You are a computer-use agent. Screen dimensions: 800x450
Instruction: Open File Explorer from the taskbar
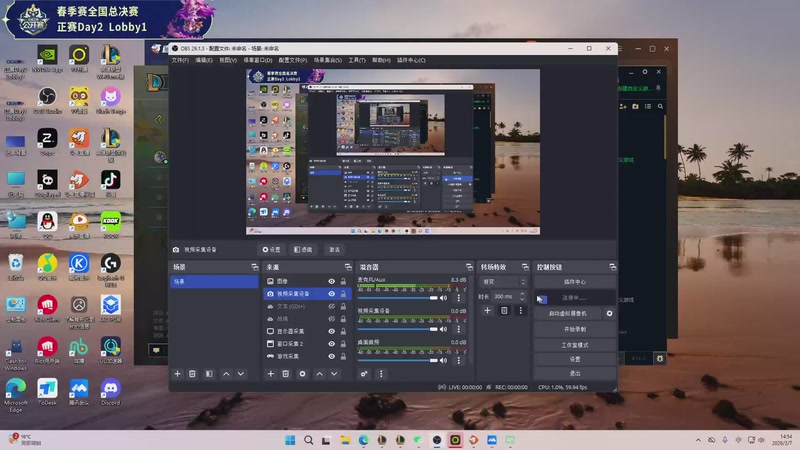(345, 440)
